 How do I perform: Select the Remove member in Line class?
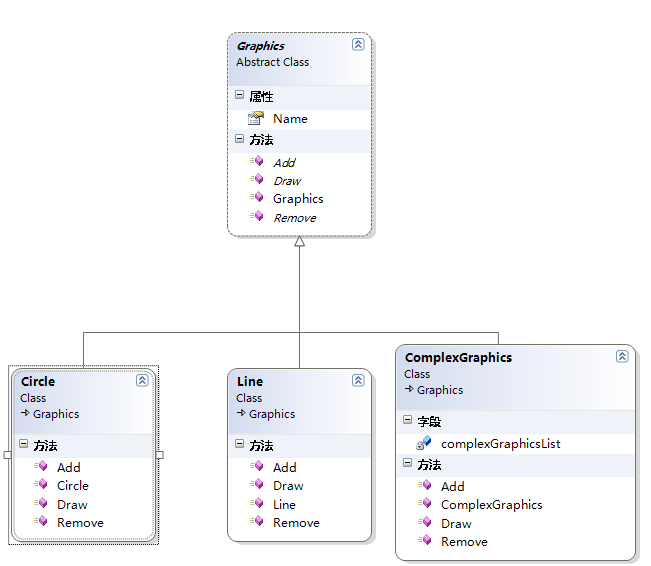(296, 523)
